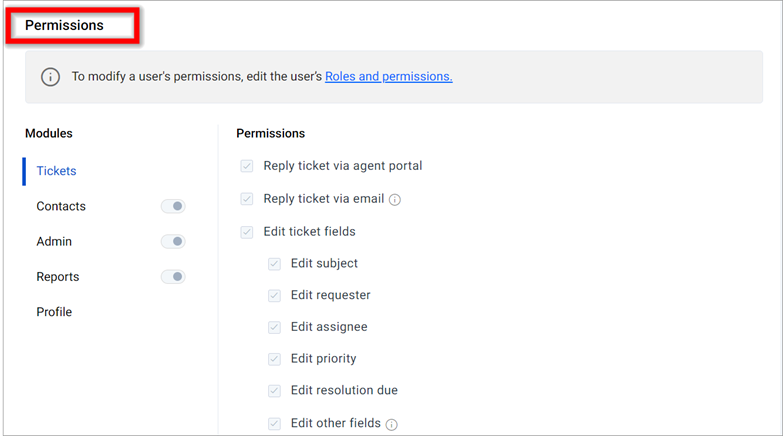Image resolution: width=783 pixels, height=436 pixels.
Task: Click info icon beside Reply ticket via email
Action: pos(395,200)
